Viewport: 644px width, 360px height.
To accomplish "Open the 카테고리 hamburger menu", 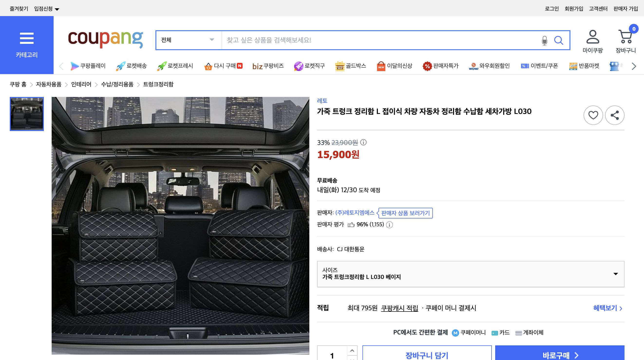I will [x=27, y=39].
